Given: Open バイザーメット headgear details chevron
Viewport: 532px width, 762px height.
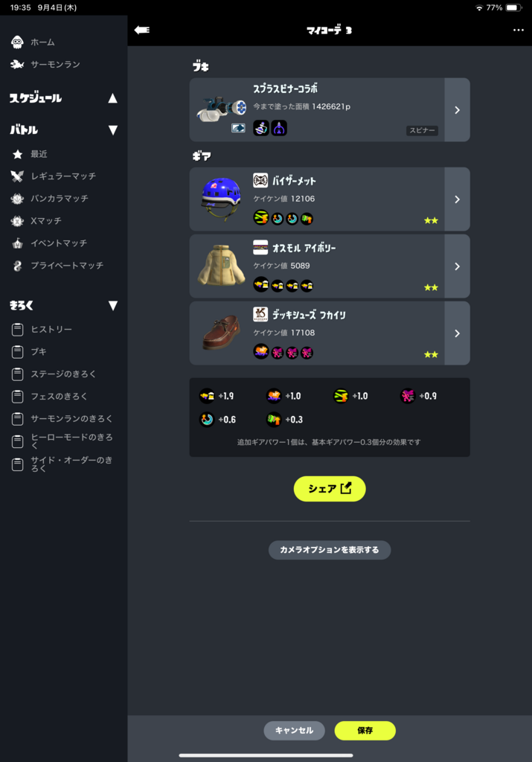Looking at the screenshot, I should pyautogui.click(x=457, y=199).
